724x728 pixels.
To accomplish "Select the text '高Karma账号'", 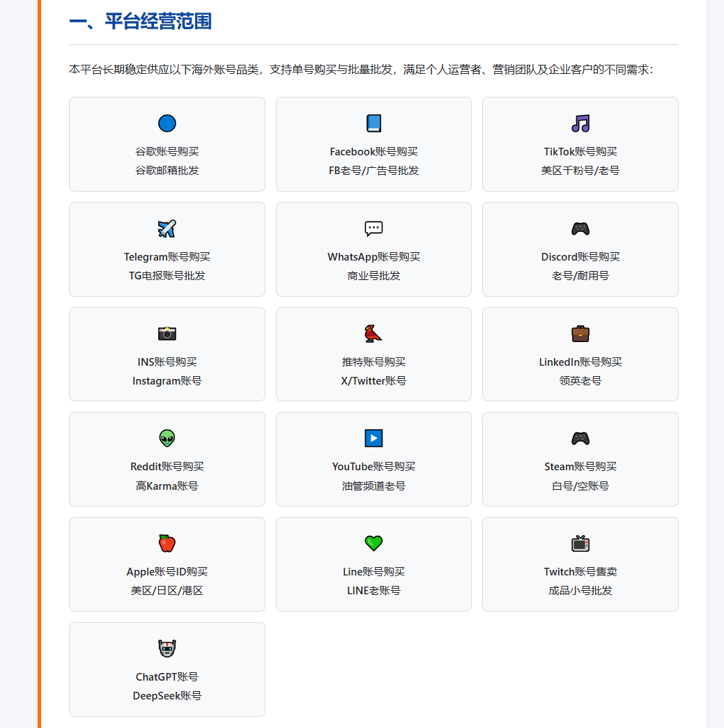I will click(167, 486).
